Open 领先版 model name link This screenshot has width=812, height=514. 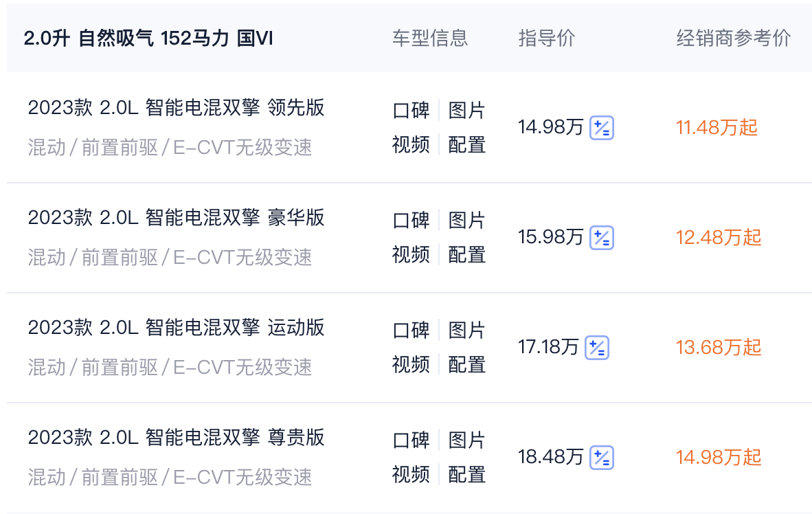coord(176,108)
